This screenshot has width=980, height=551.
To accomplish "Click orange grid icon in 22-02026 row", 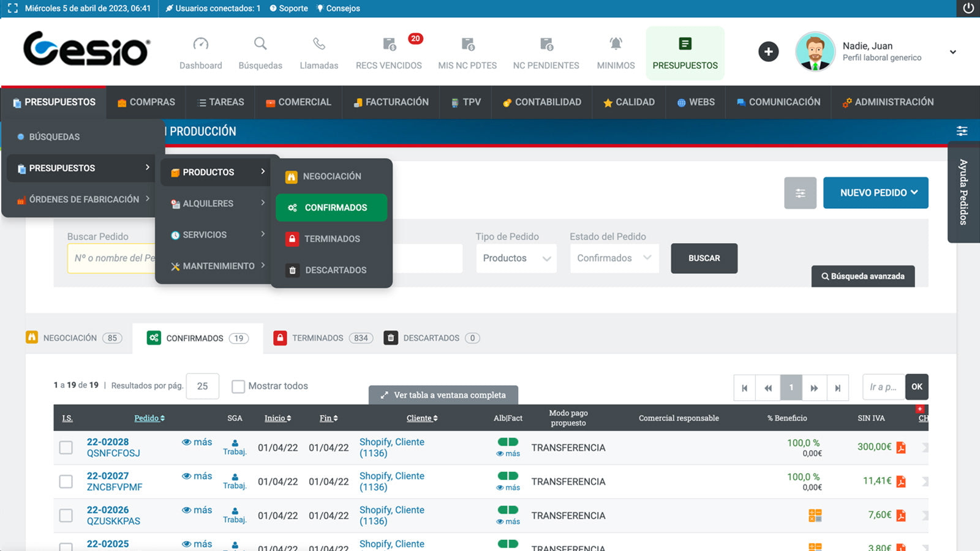I will pos(815,515).
